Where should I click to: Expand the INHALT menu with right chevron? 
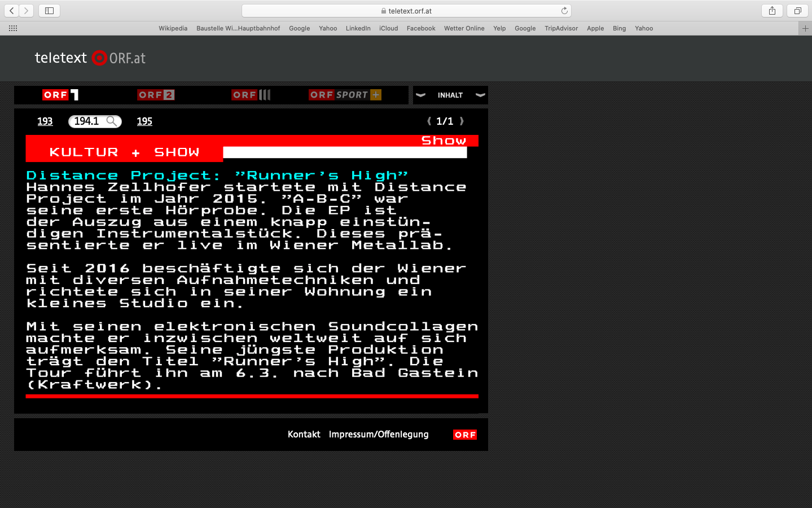tap(480, 95)
